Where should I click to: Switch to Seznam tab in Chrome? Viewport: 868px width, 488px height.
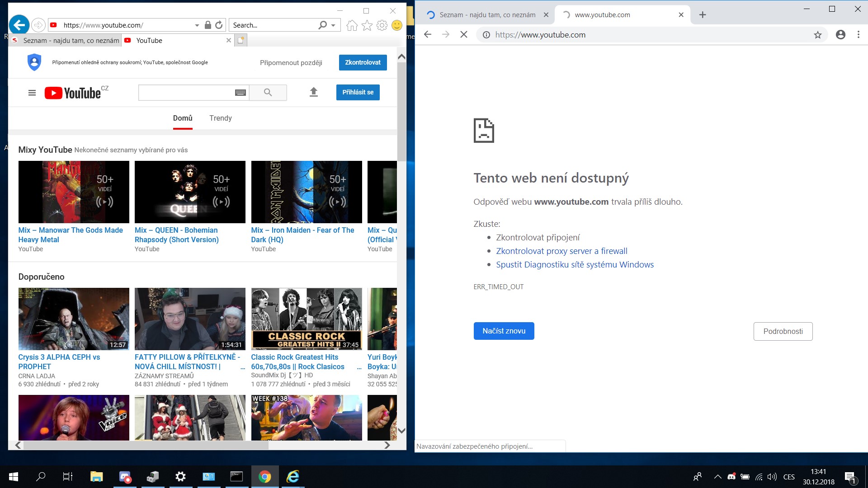(x=487, y=15)
